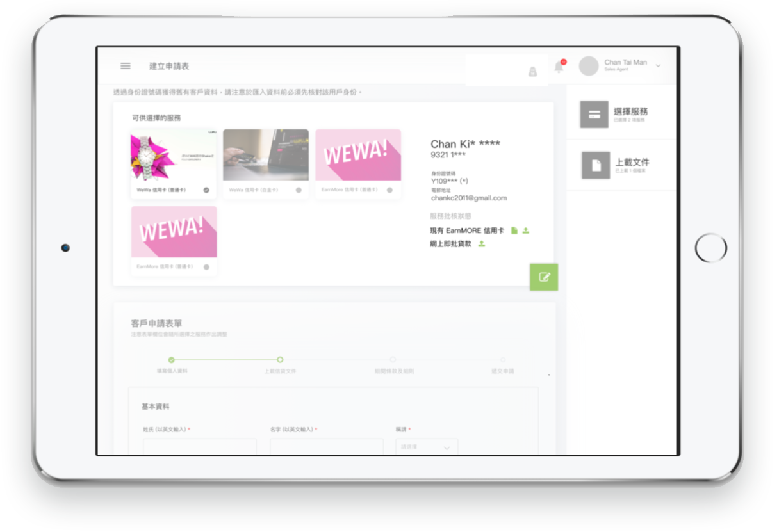The height and width of the screenshot is (532, 779).
Task: Deselect the WeWa 信用卡 (普通卡) checkmark
Action: point(206,190)
